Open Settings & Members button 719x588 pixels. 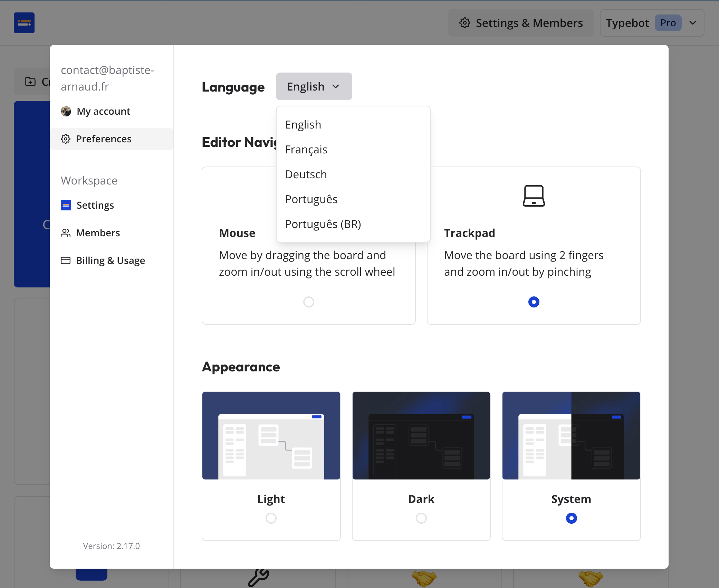[x=521, y=23]
